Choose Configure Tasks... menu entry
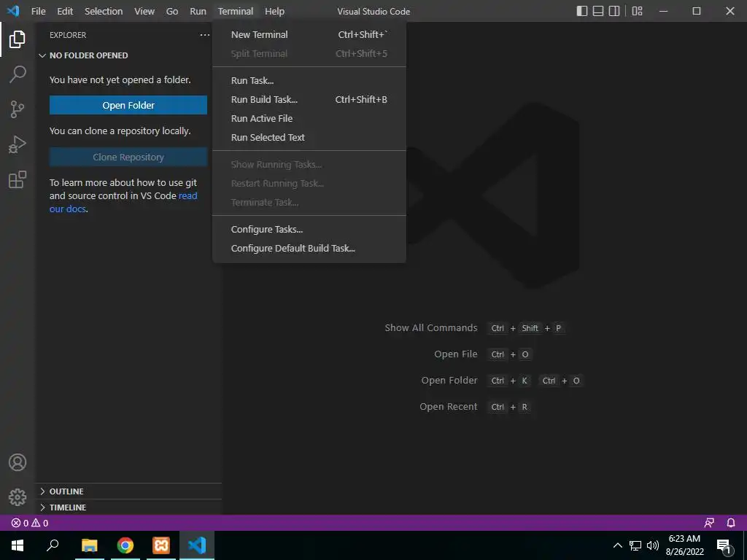The image size is (747, 560). point(309,230)
